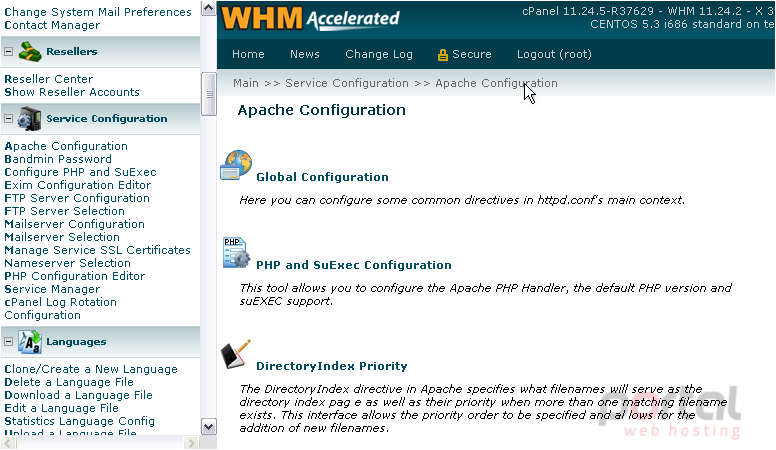The image size is (776, 450).
Task: Open Exim Configuration Editor
Action: tap(78, 185)
